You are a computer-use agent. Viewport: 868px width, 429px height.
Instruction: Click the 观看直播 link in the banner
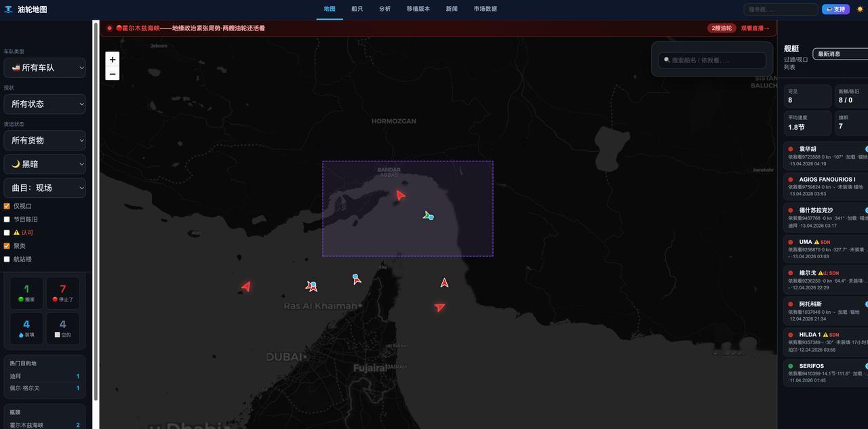[x=754, y=28]
